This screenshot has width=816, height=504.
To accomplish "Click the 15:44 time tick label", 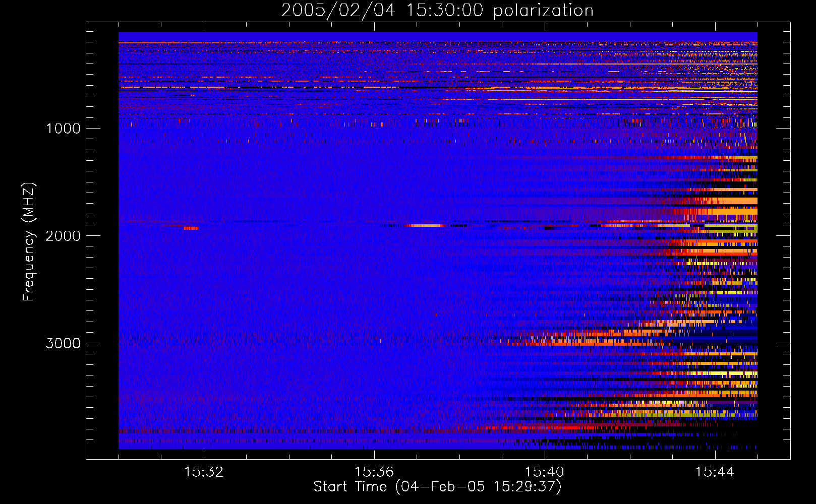I will (x=715, y=472).
